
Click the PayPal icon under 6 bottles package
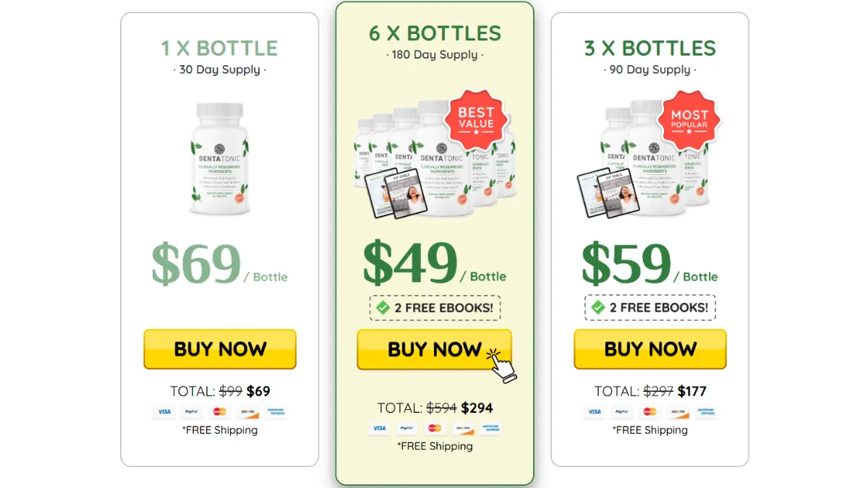(x=407, y=428)
